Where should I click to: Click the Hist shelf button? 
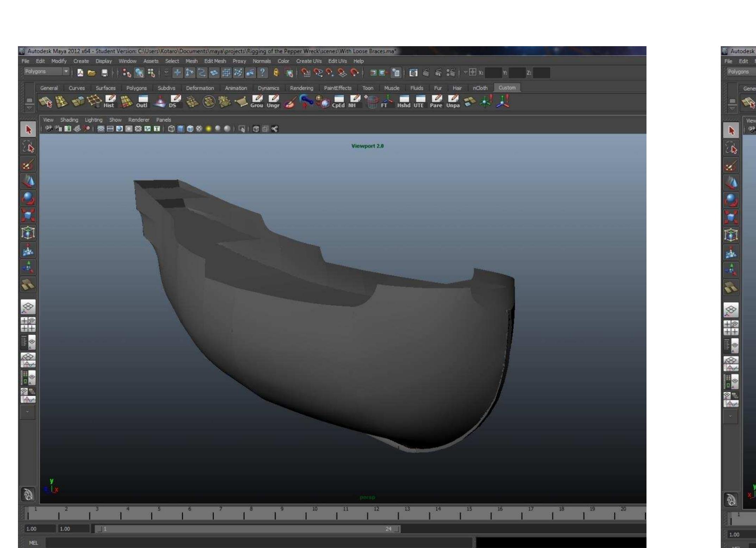(x=110, y=101)
